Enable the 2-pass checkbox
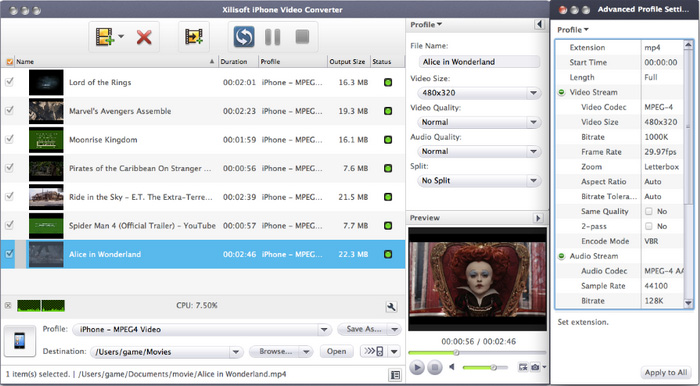This screenshot has width=700, height=386. 649,226
